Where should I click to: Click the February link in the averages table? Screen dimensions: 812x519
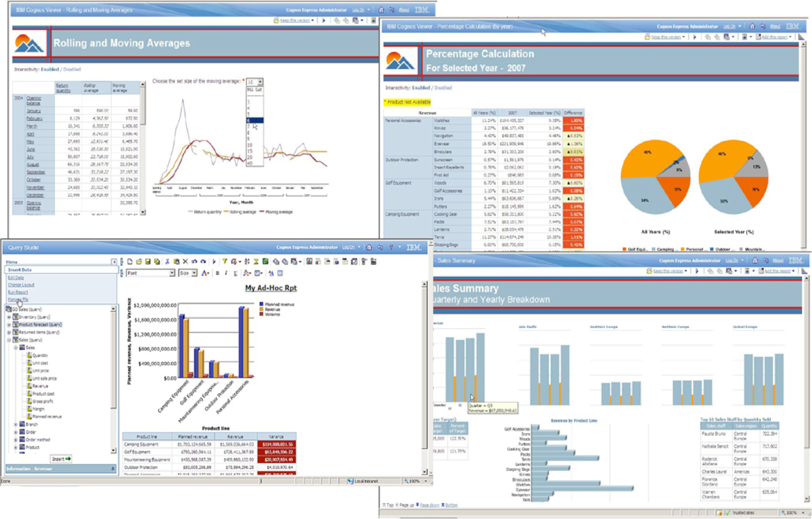(x=34, y=118)
